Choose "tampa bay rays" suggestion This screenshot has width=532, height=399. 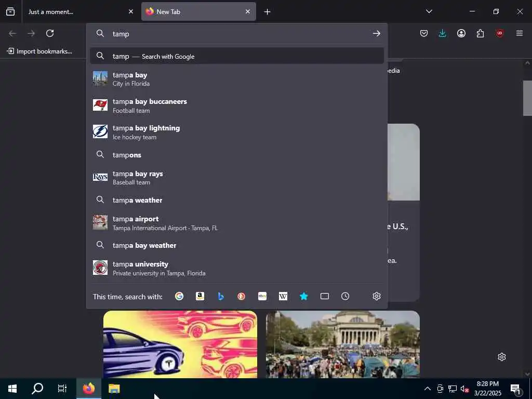[237, 178]
